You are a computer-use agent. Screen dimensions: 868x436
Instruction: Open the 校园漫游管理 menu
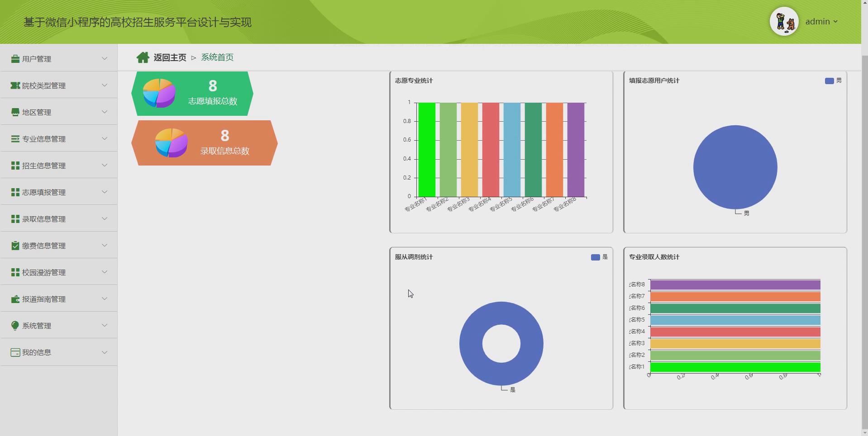click(x=59, y=272)
